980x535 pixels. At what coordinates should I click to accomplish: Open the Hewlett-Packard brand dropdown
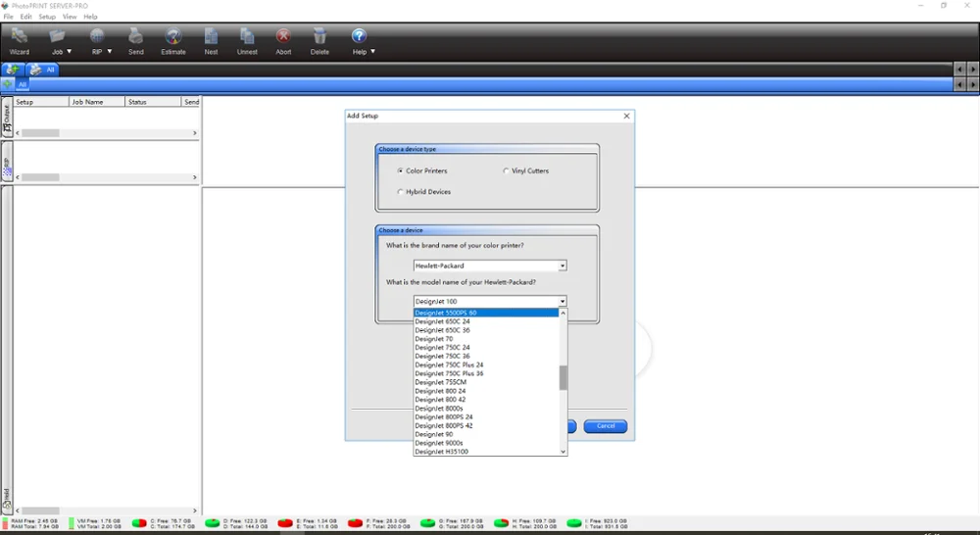pyautogui.click(x=563, y=266)
